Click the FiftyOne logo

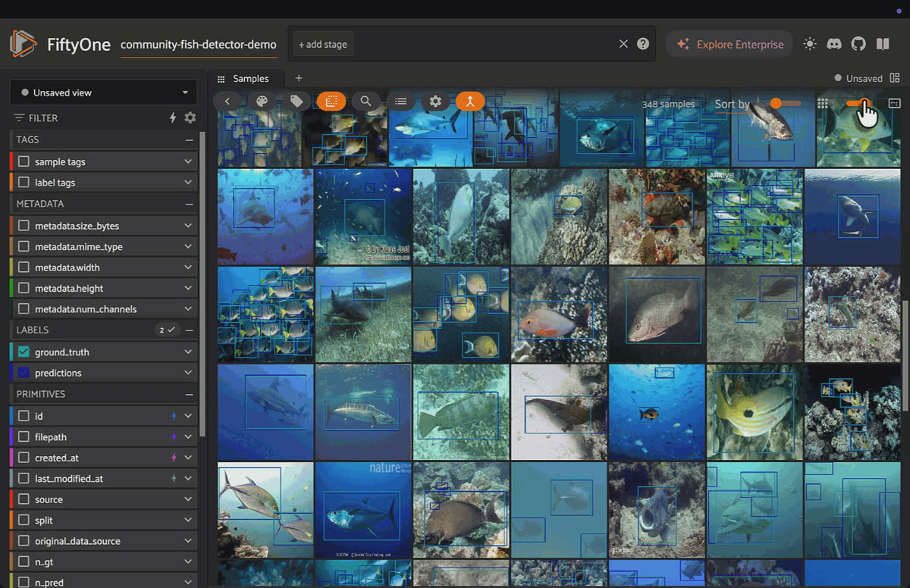[24, 44]
